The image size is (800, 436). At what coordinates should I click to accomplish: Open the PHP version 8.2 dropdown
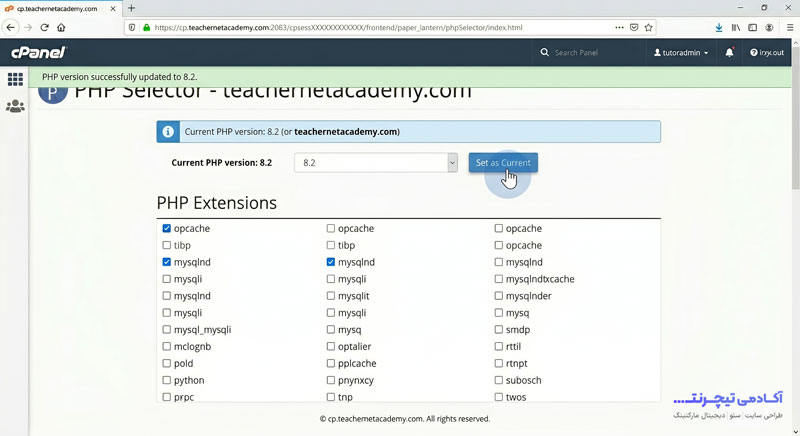[x=376, y=163]
